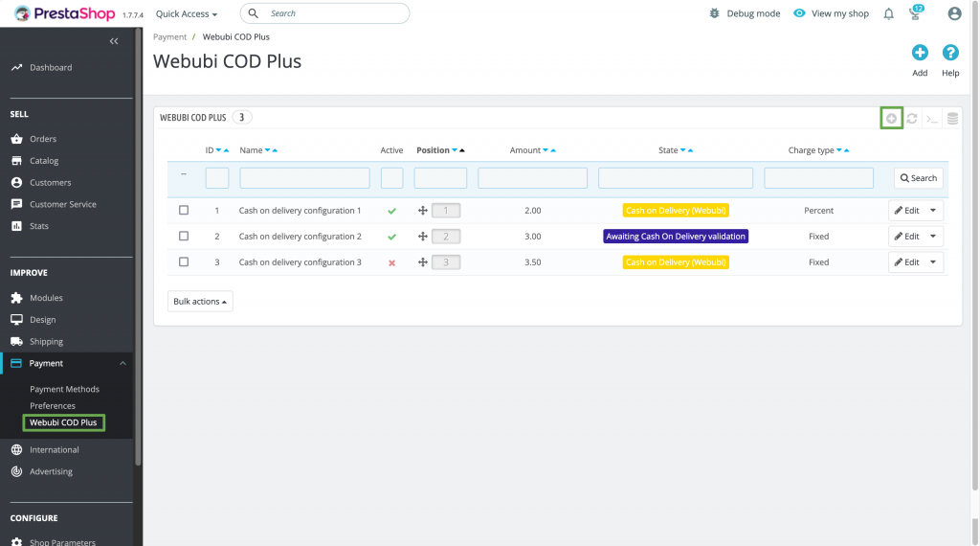The width and height of the screenshot is (980, 546).
Task: Click the PrestaShop logo
Action: point(64,13)
